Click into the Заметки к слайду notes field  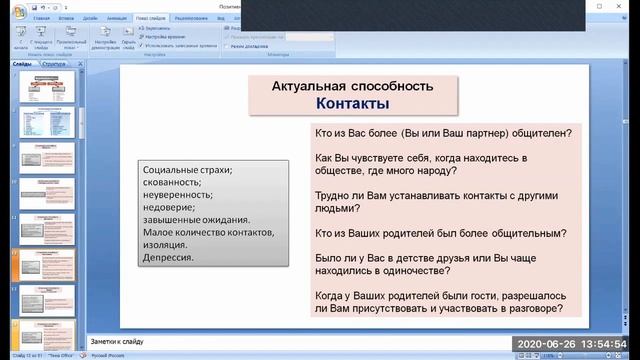[299, 342]
